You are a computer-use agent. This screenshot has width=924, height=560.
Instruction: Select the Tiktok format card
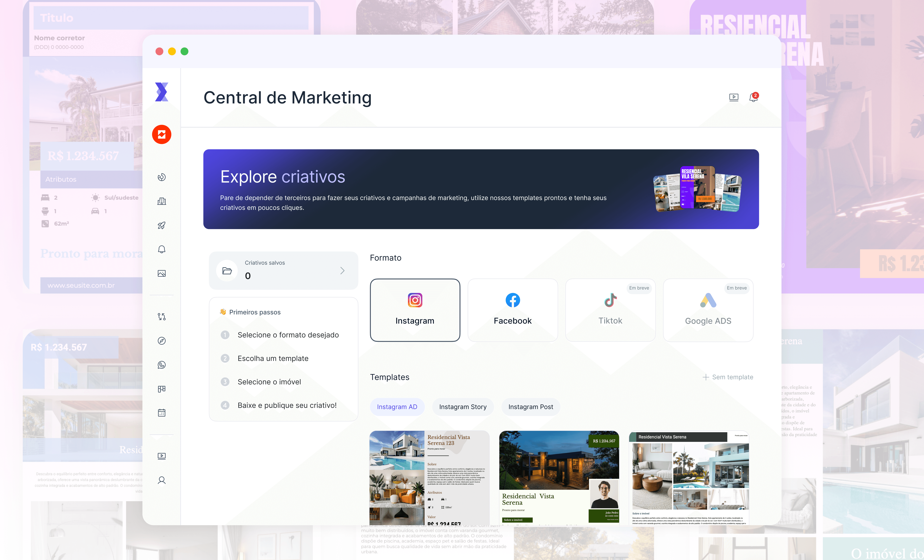click(x=611, y=310)
